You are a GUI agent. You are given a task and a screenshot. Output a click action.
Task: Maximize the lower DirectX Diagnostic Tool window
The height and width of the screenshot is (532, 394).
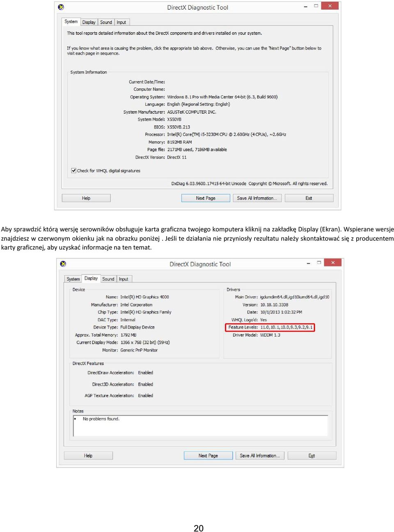(x=319, y=263)
